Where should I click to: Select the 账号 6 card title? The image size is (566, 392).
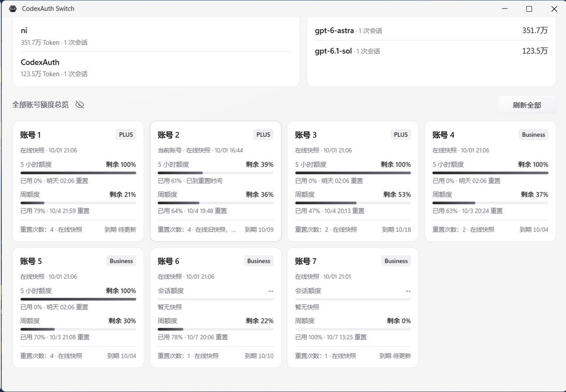point(168,261)
